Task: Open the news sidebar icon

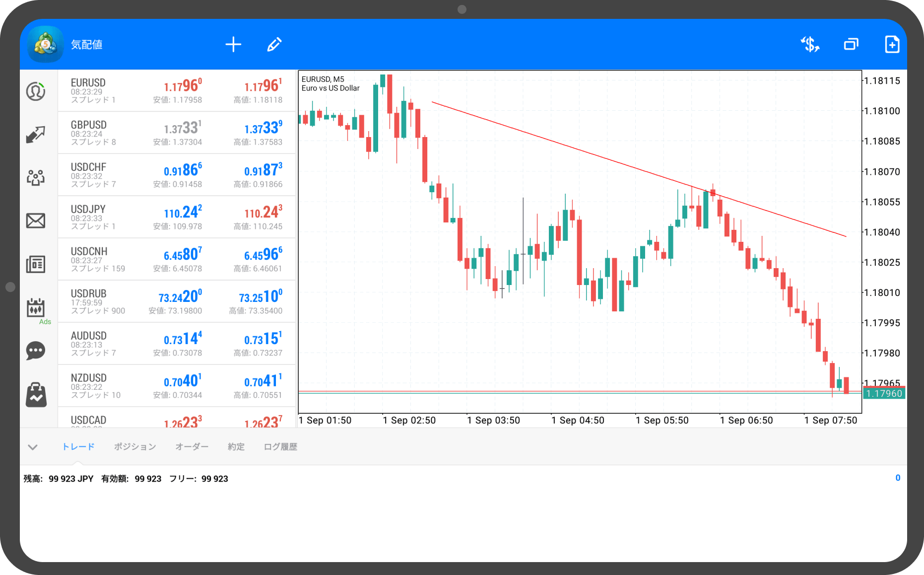Action: coord(36,264)
